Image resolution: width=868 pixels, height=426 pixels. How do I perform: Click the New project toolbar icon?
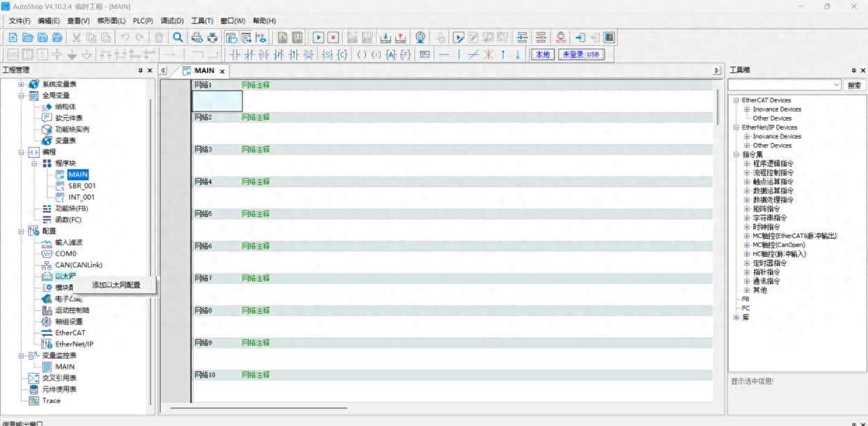(13, 38)
